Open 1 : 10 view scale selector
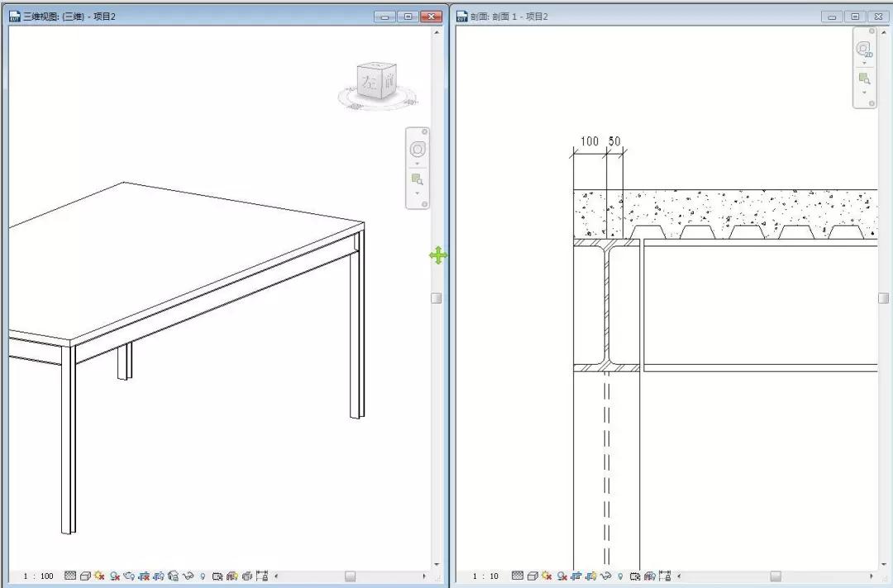893x588 pixels. pos(486,576)
